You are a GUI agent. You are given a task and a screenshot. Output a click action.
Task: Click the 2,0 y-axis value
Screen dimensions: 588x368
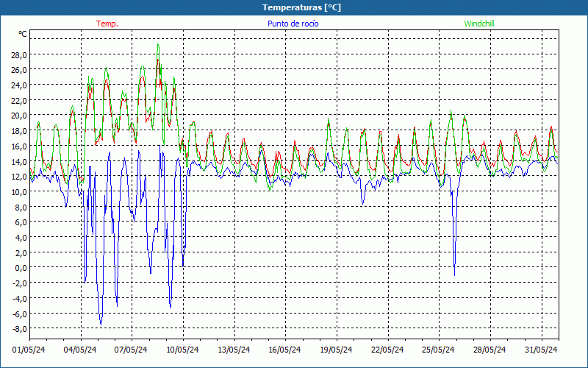point(21,252)
